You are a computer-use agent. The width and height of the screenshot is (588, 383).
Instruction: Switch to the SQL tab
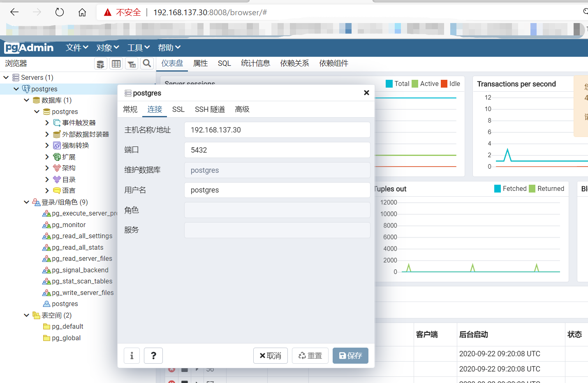pyautogui.click(x=225, y=63)
